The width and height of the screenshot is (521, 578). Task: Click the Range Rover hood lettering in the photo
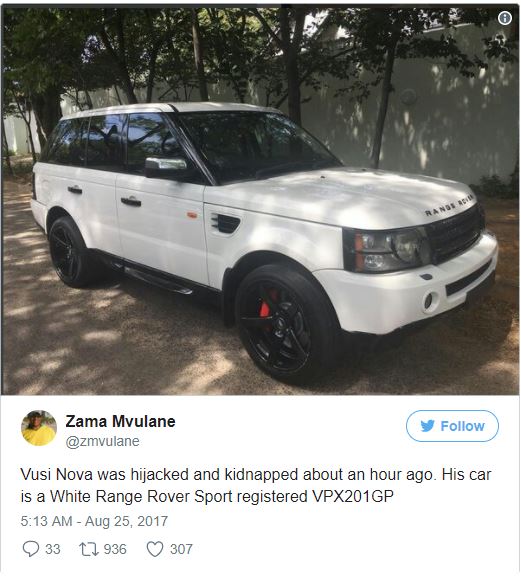click(449, 205)
